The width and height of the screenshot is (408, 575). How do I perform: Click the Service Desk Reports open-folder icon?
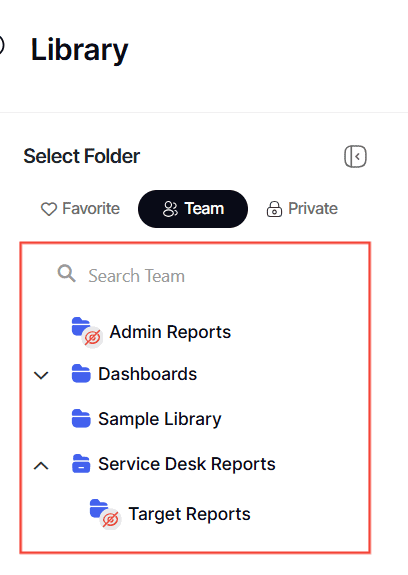pyautogui.click(x=81, y=464)
